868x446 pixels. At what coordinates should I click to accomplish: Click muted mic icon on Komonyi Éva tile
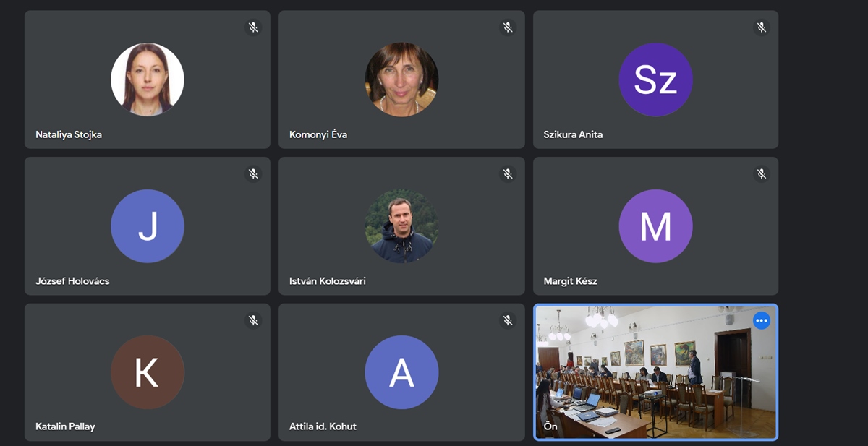point(508,27)
